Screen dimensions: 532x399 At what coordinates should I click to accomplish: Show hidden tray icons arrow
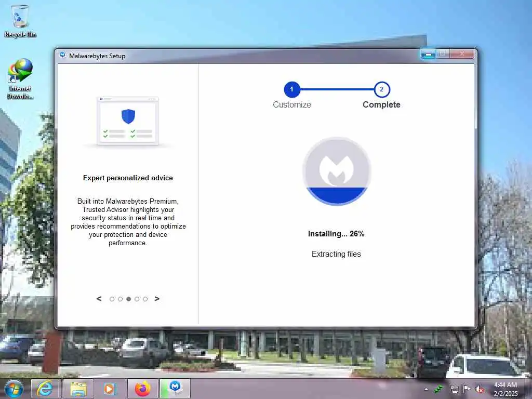pyautogui.click(x=426, y=389)
